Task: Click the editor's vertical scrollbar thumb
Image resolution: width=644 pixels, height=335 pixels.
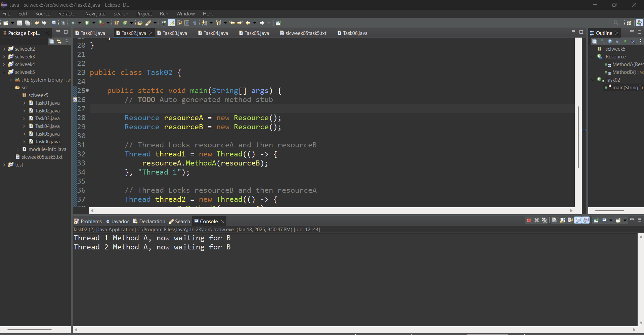Action: [578, 137]
